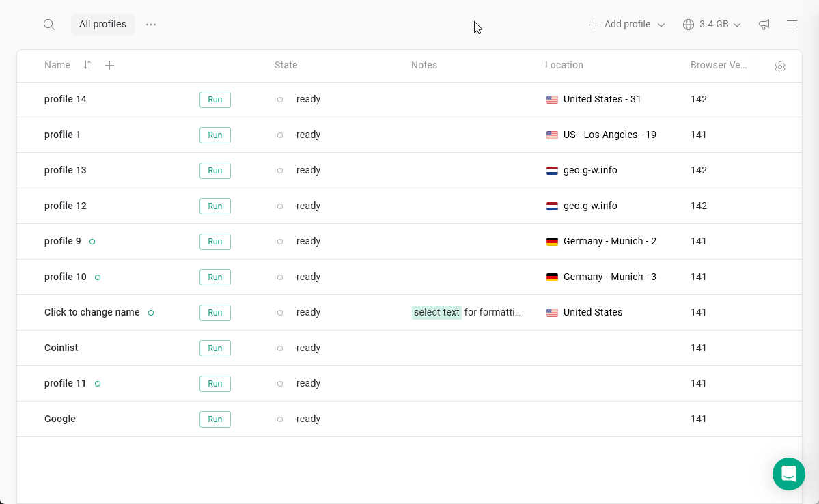Open more options via the three dots
The width and height of the screenshot is (819, 504).
click(x=151, y=24)
